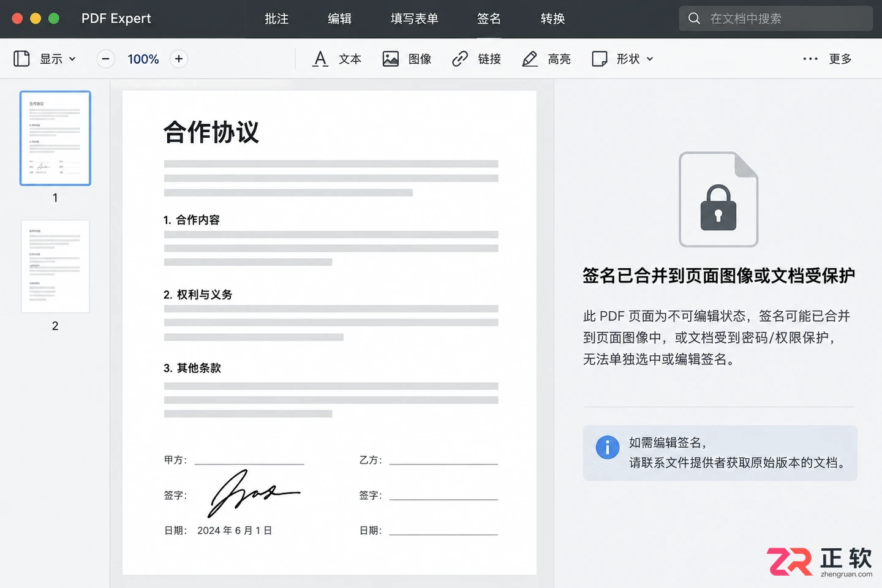Click the PDF Expert app title
882x588 pixels.
(116, 18)
